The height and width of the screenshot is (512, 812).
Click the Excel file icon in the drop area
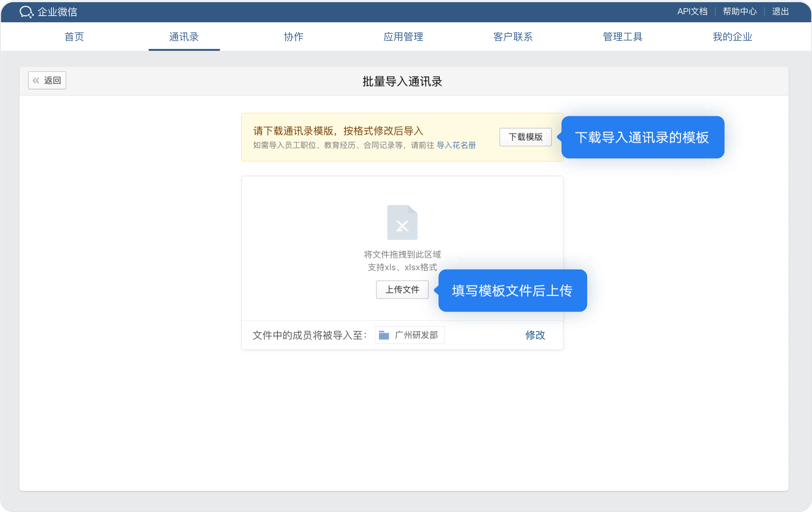pyautogui.click(x=402, y=222)
